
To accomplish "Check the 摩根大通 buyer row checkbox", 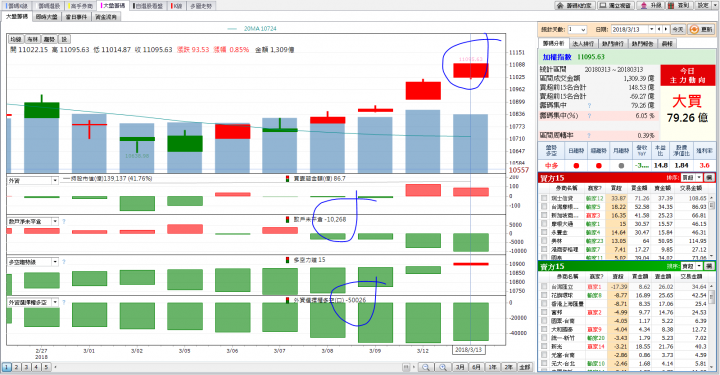I will tap(544, 224).
